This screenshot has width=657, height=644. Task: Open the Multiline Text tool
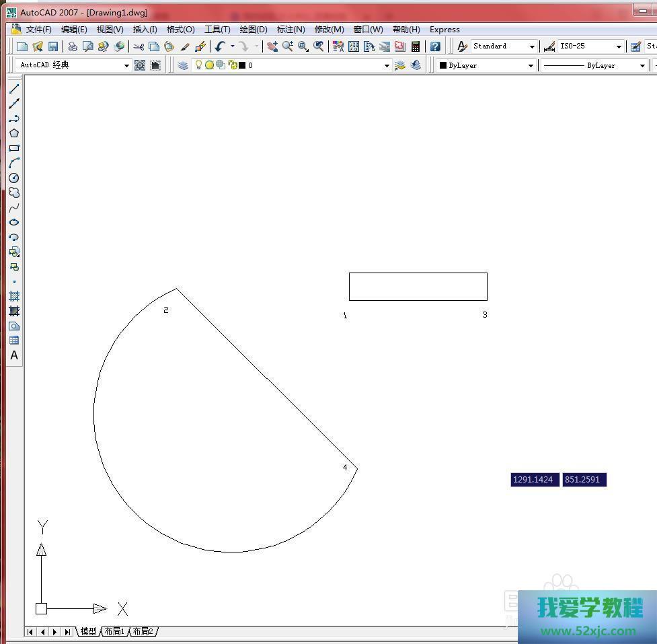click(x=14, y=355)
